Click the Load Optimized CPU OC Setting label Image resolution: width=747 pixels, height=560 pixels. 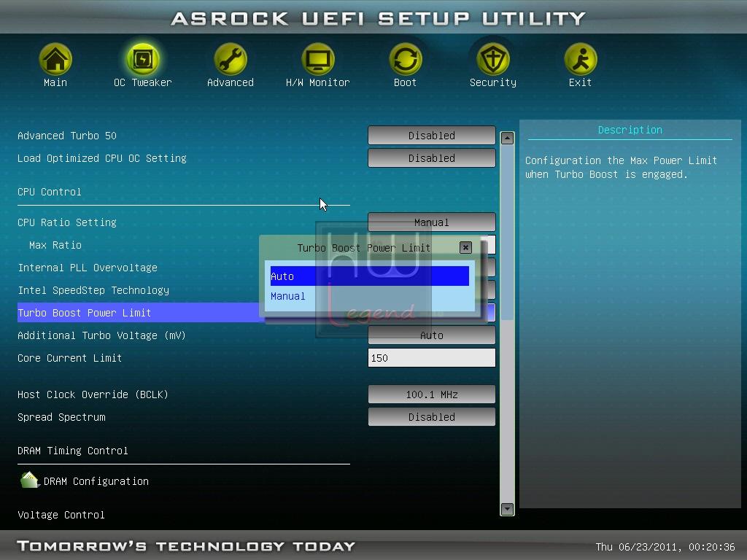point(102,158)
